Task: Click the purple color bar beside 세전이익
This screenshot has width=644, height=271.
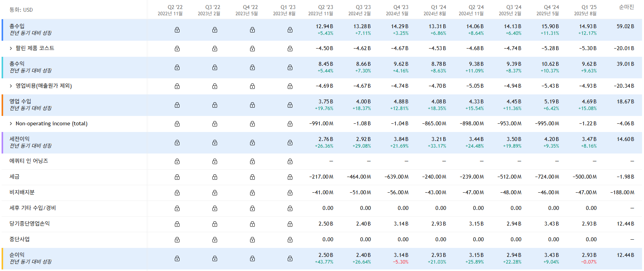Action: pos(2,143)
